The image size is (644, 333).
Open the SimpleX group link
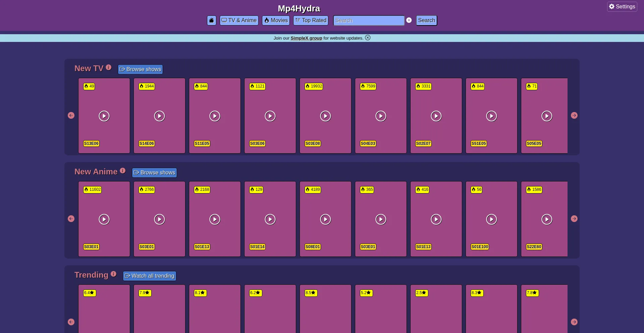point(306,38)
